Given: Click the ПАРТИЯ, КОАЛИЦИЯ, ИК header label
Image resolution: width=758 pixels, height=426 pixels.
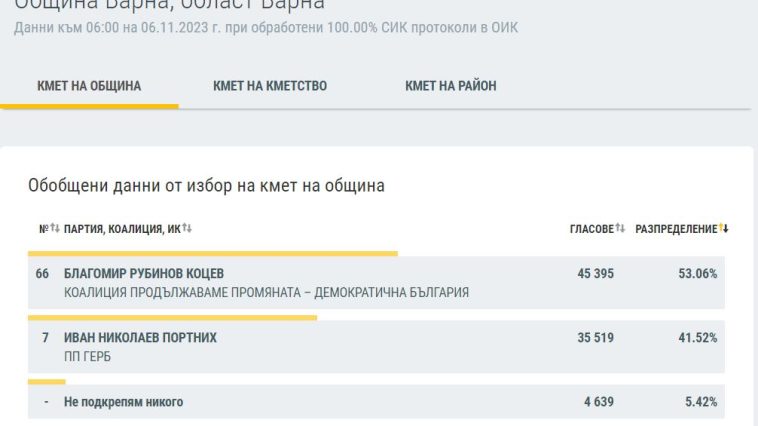Looking at the screenshot, I should pos(122,229).
